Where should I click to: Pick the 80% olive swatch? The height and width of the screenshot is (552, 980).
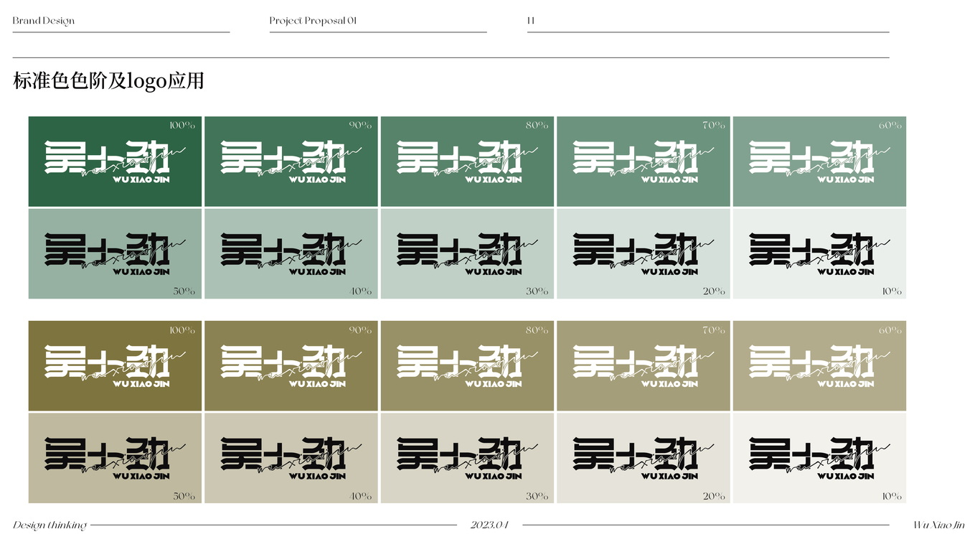pos(467,366)
